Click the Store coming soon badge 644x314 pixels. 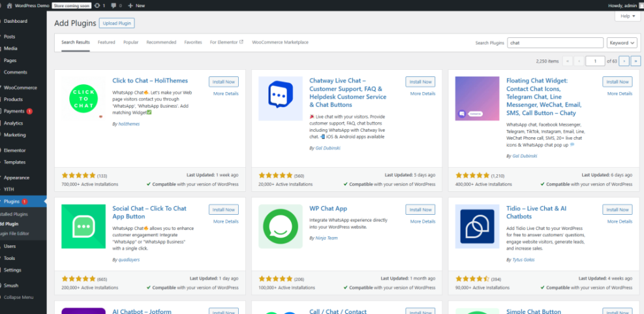[x=72, y=6]
